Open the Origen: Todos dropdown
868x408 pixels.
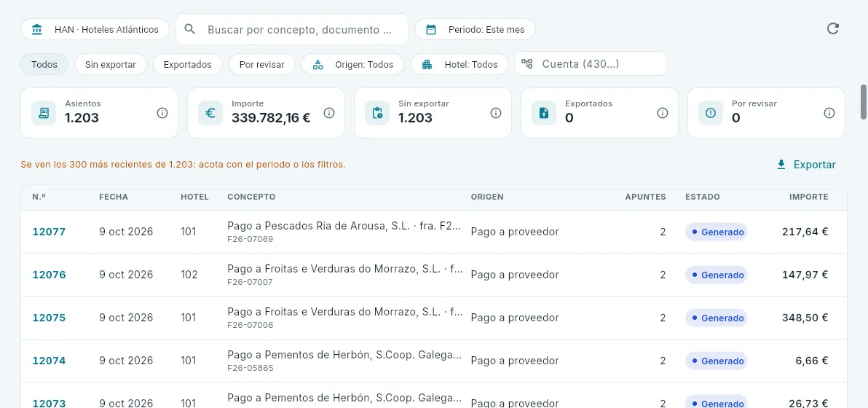[x=352, y=64]
